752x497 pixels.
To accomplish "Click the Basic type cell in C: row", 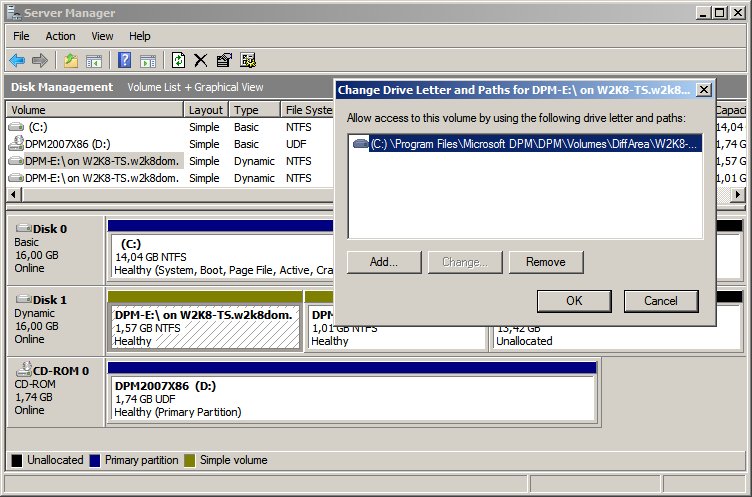I will point(246,127).
